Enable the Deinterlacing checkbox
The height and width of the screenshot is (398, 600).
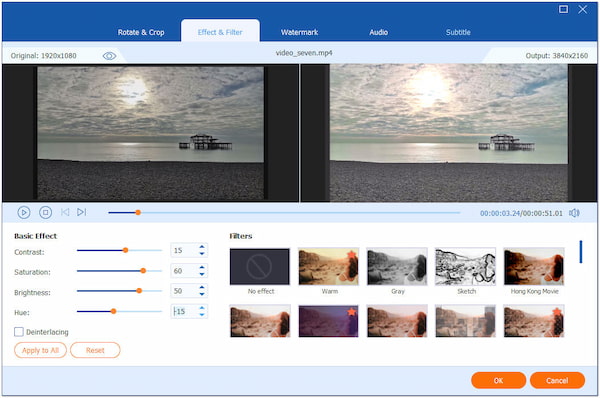(x=19, y=332)
